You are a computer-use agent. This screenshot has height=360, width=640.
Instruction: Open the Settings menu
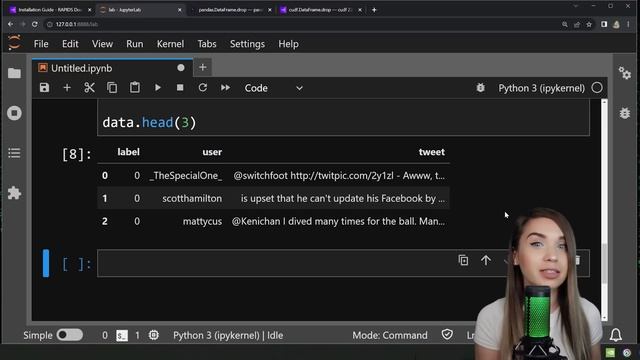247,44
